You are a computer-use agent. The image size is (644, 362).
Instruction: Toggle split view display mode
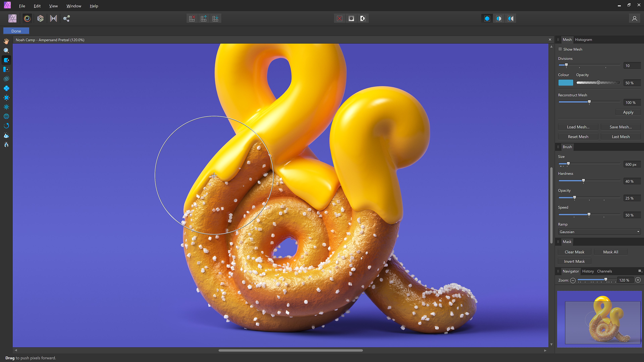(499, 18)
